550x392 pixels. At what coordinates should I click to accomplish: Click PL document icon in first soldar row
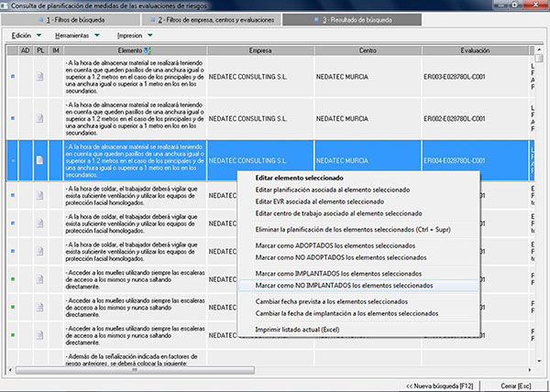[x=40, y=195]
